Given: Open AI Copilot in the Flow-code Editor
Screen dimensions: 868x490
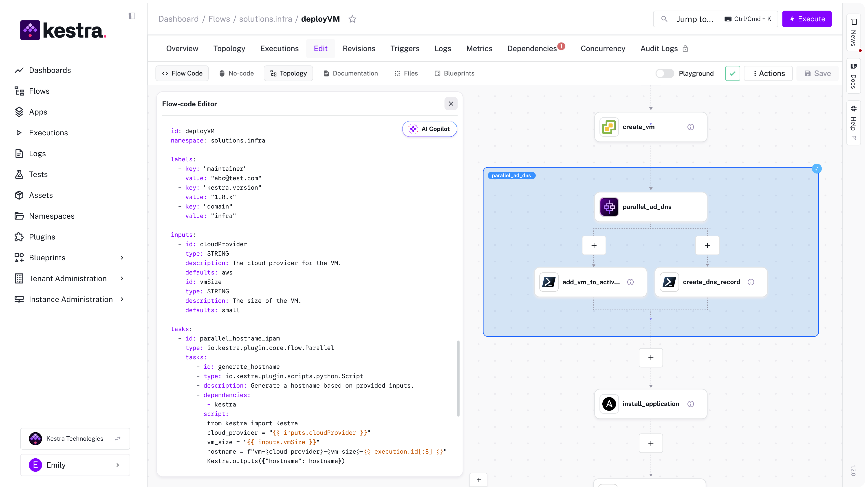Looking at the screenshot, I should 429,129.
